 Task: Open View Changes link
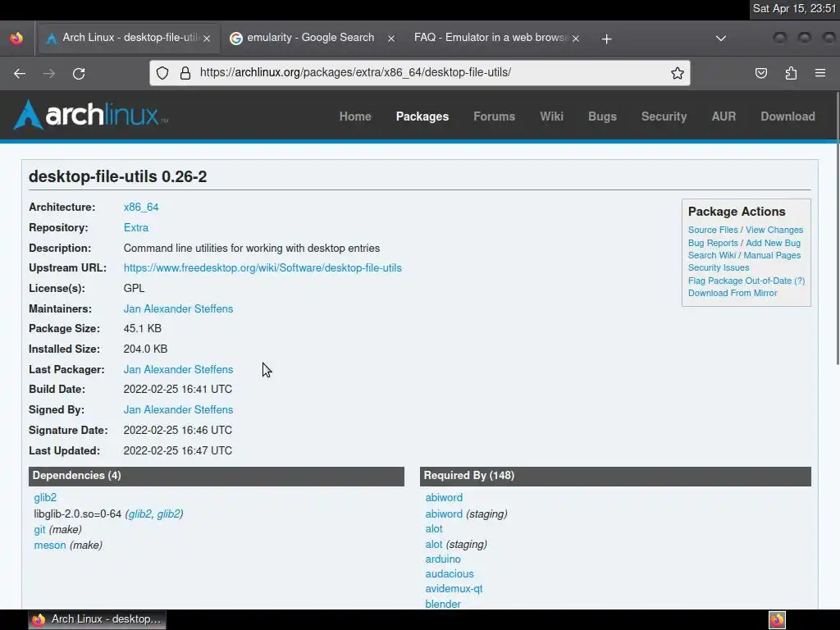click(x=774, y=230)
